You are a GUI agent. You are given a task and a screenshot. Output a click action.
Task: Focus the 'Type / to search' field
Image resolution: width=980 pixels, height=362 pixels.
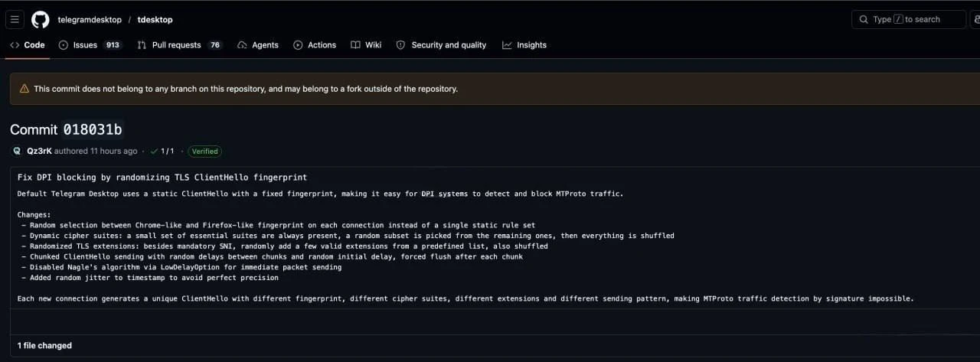(909, 19)
